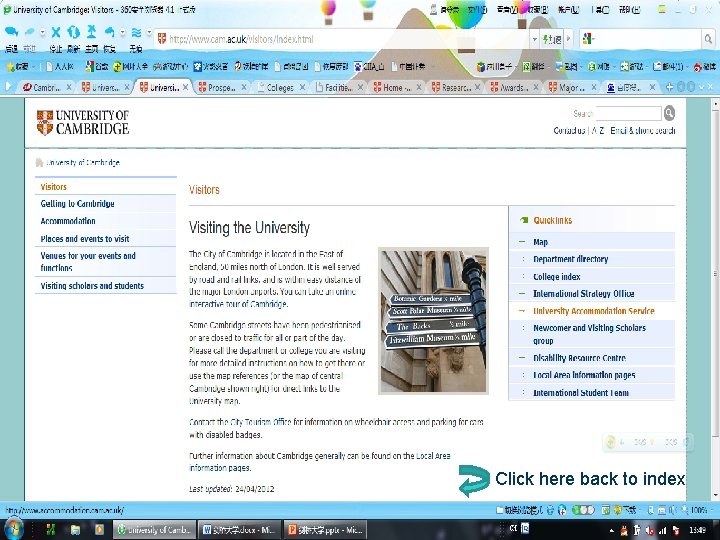Click the browser Back fish icon
Viewport: 720px width, 540px height.
(11, 32)
